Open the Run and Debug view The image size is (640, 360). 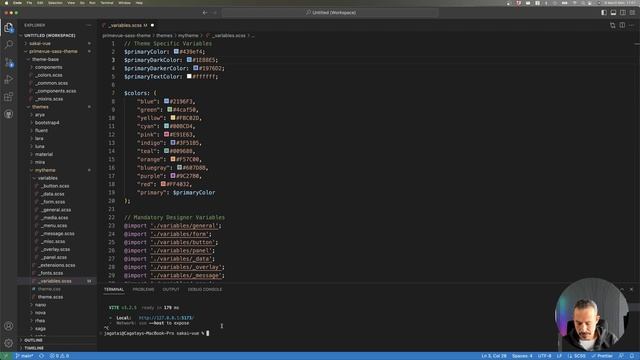pyautogui.click(x=9, y=79)
